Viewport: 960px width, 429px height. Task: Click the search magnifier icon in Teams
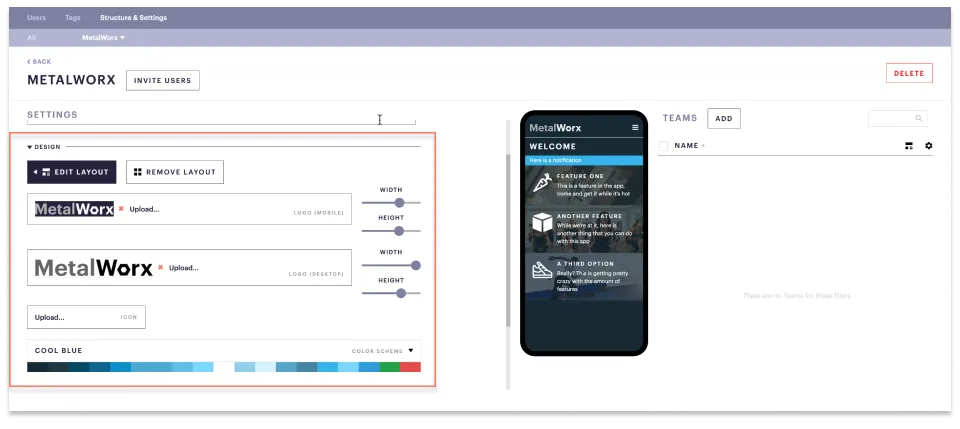pos(918,118)
